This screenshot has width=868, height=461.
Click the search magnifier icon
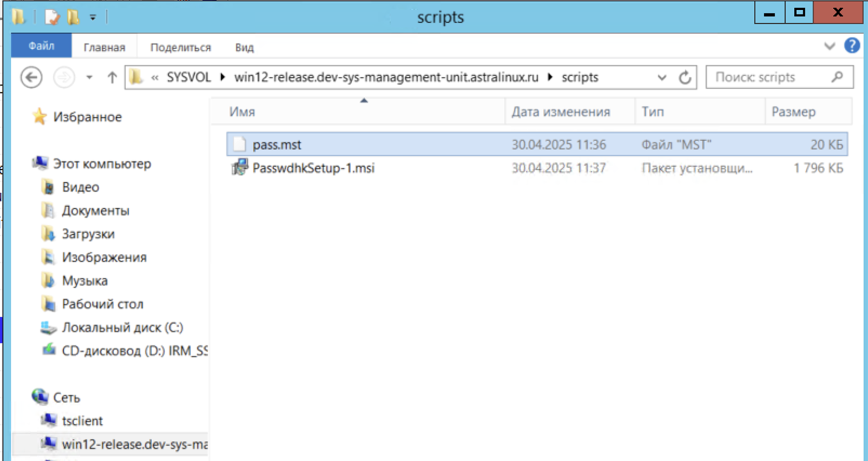(837, 77)
